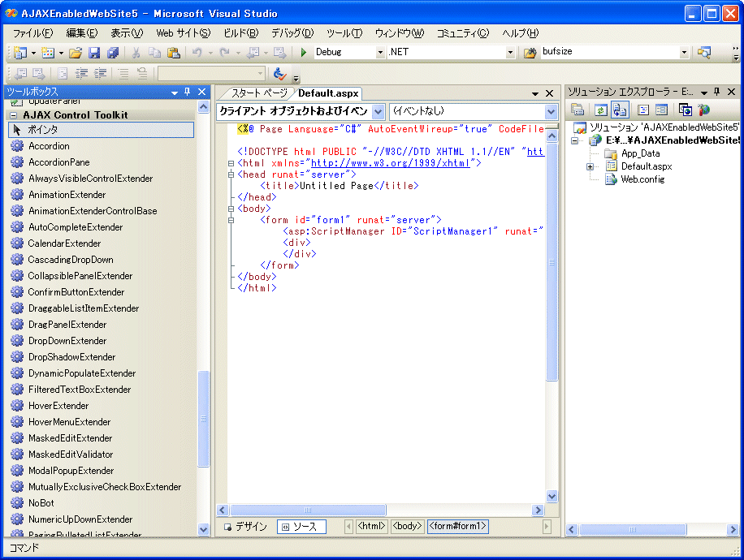Click the Copy toolbar icon
Screen dimensions: 744x560
point(154,53)
